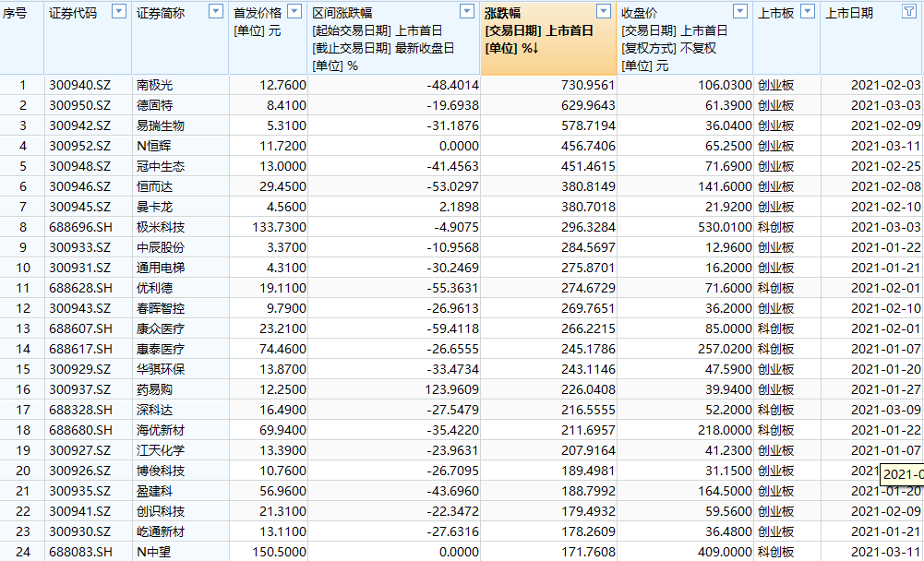Viewport: 924px width, 561px height.
Task: Select stock name 创识科技
Action: pyautogui.click(x=161, y=511)
